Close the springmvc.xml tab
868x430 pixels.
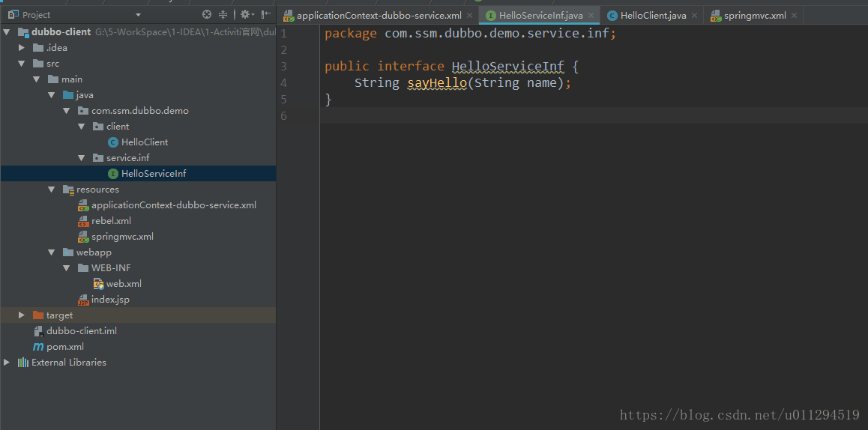795,16
